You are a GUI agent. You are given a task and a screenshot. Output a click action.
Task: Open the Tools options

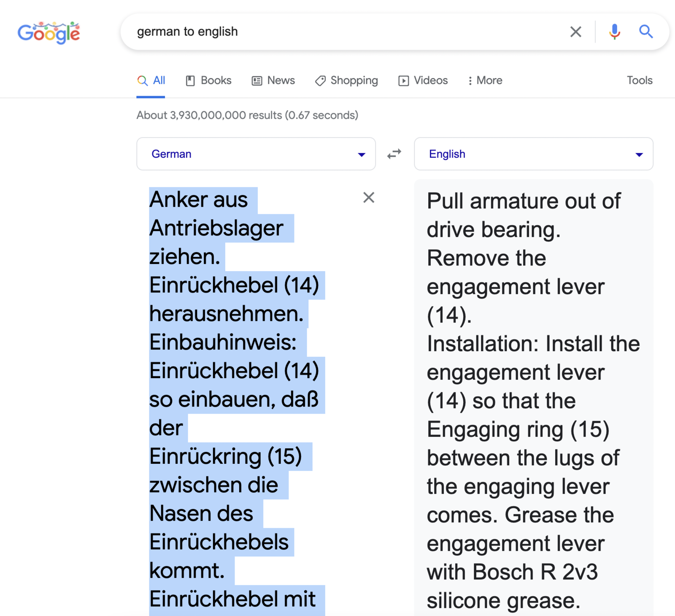point(640,81)
